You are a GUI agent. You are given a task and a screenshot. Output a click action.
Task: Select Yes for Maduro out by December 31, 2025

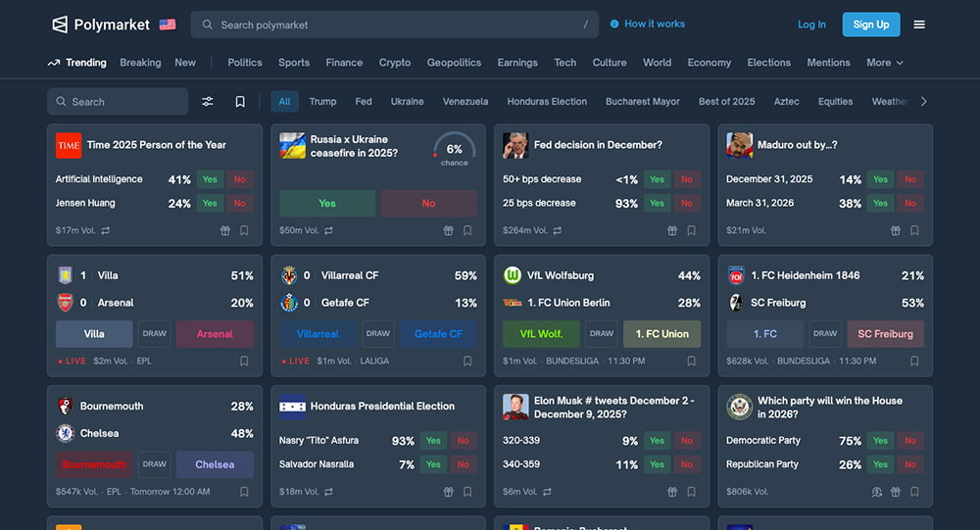point(881,179)
